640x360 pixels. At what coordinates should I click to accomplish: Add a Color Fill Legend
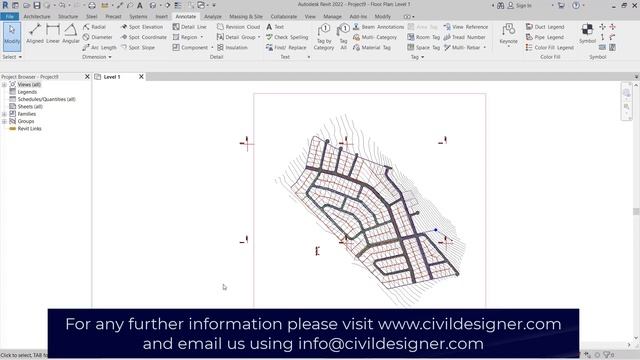550,48
